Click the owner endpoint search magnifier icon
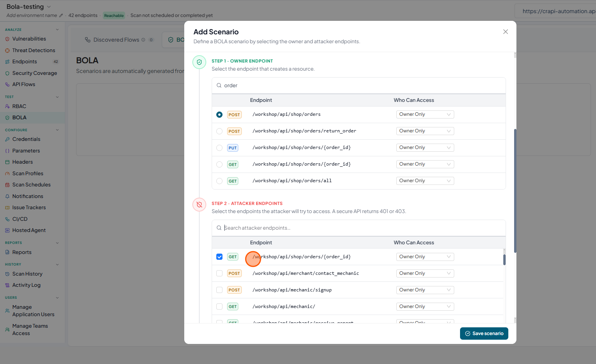The width and height of the screenshot is (596, 364). pyautogui.click(x=219, y=86)
